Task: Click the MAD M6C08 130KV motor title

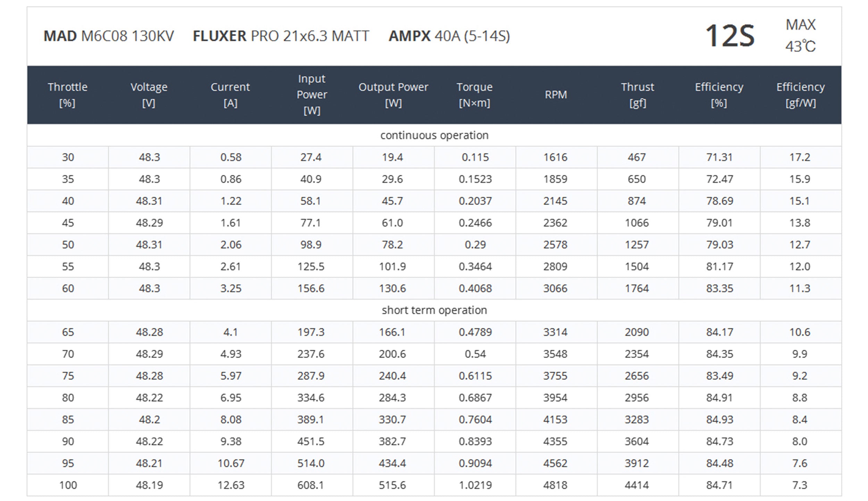Action: pos(109,36)
